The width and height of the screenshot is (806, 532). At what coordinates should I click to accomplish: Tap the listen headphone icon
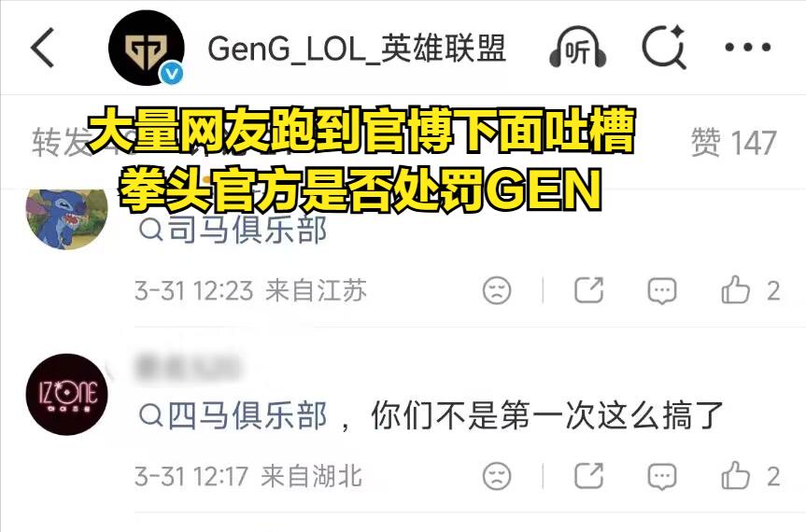(x=578, y=48)
